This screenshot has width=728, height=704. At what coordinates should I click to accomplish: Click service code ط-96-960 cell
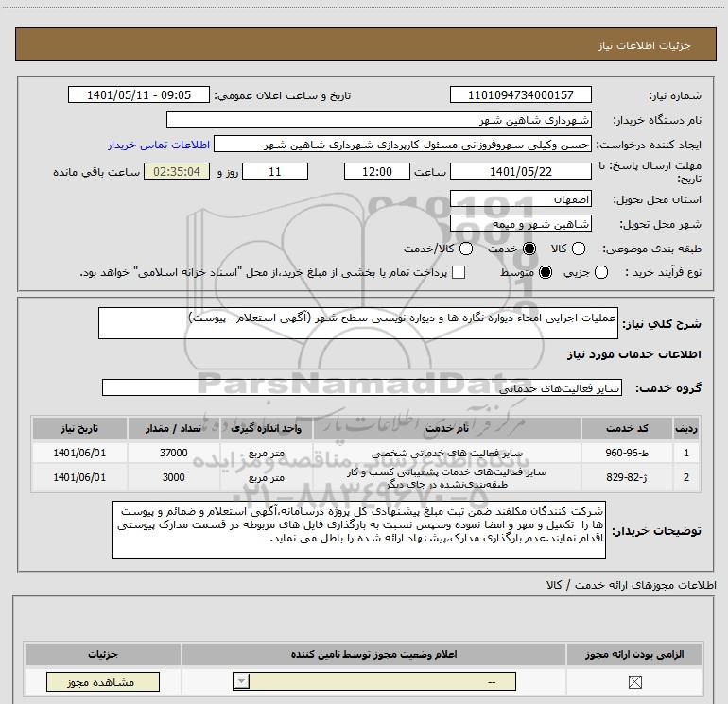[627, 453]
